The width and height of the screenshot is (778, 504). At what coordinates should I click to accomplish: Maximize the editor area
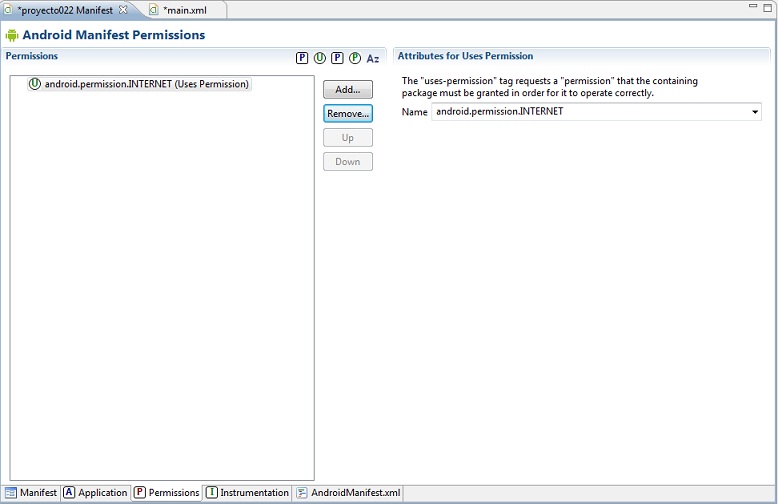coord(767,7)
